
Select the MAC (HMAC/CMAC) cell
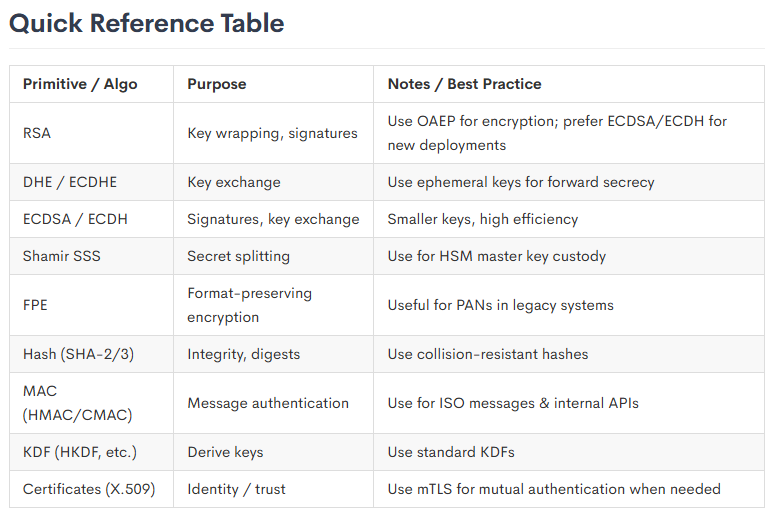pos(77,403)
